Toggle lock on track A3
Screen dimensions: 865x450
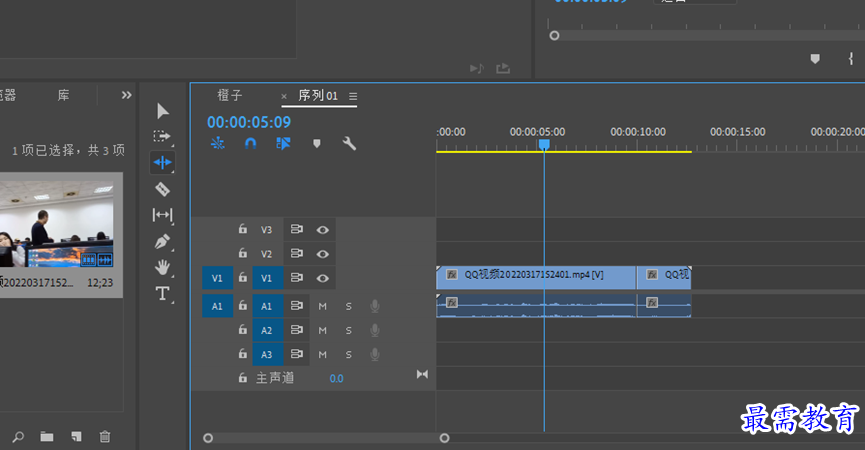pyautogui.click(x=243, y=353)
